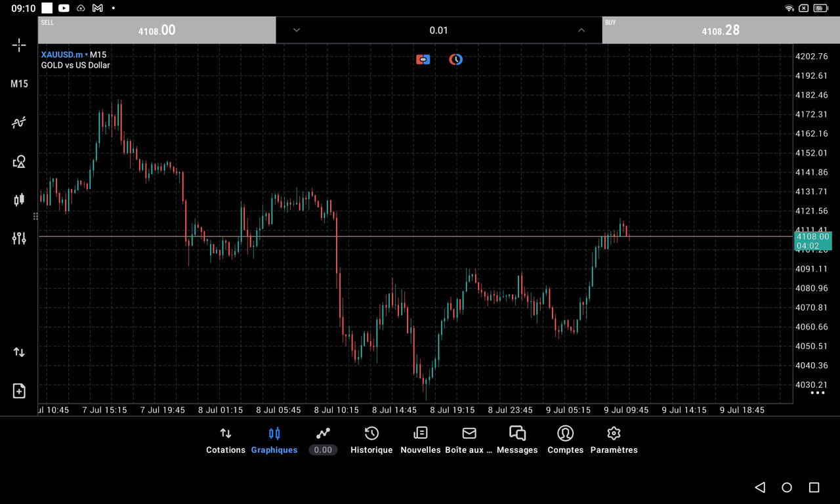Create a new order document icon
The width and height of the screenshot is (840, 504).
(x=19, y=390)
